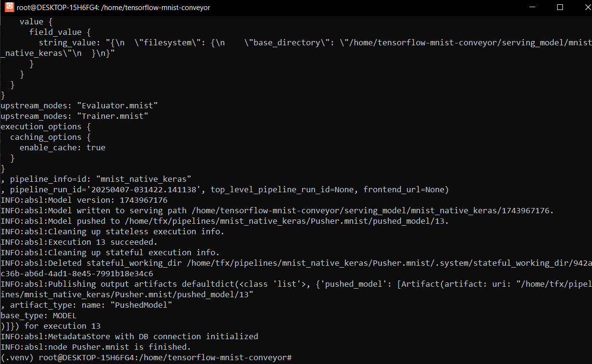Click the Ubuntu terminal icon in title bar
The width and height of the screenshot is (592, 364).
click(x=9, y=7)
